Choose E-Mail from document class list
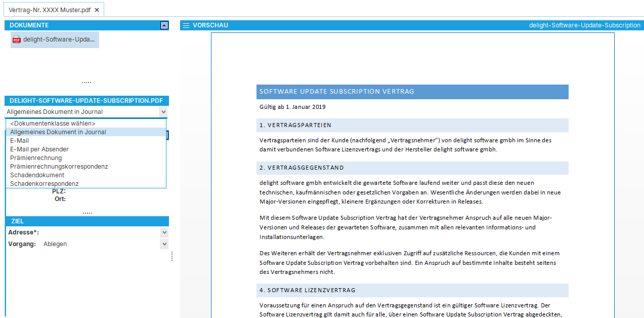Screen dimensions: 644x318 click(19, 141)
